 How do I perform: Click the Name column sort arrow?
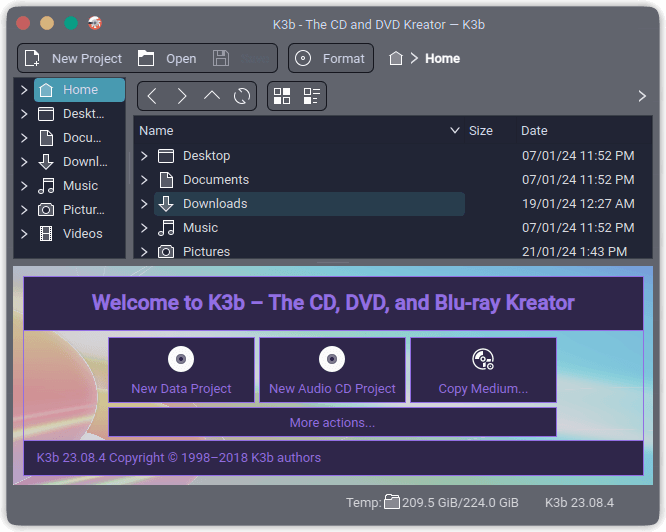point(454,130)
